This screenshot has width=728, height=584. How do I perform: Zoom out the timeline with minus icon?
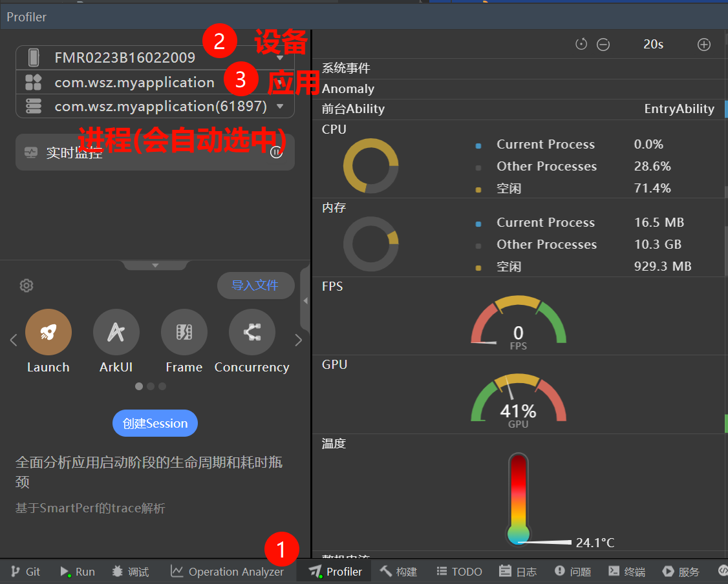pos(603,45)
